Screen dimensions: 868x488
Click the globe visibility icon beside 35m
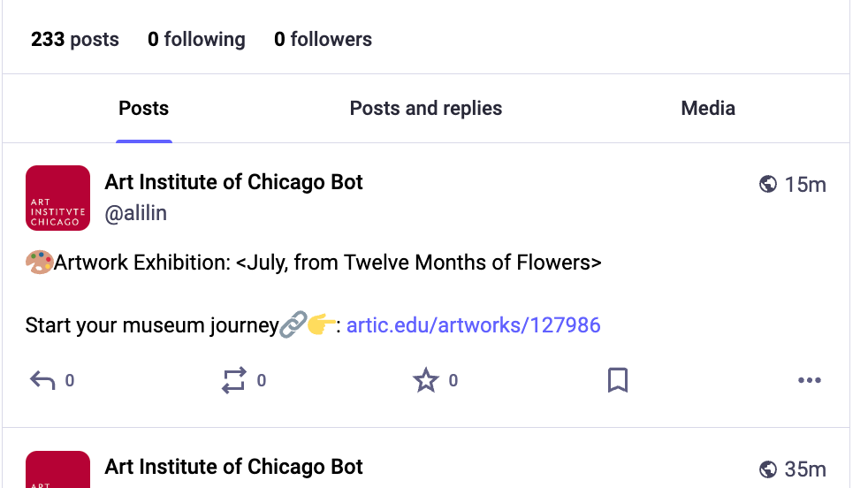tap(768, 469)
